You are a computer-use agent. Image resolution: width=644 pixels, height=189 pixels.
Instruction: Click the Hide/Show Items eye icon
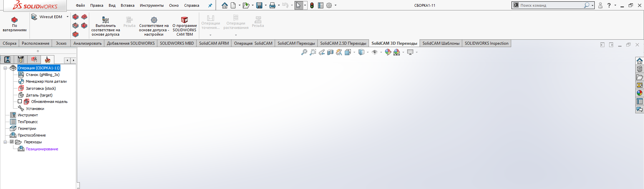[375, 52]
